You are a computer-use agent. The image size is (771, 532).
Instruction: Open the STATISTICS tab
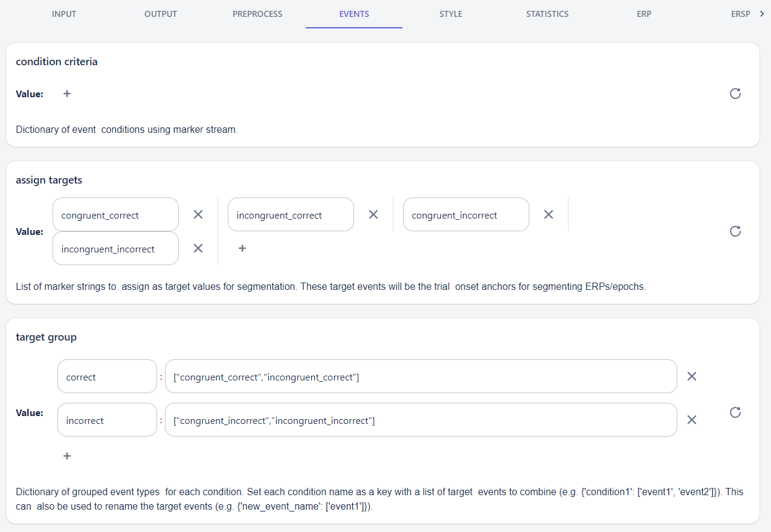point(547,14)
